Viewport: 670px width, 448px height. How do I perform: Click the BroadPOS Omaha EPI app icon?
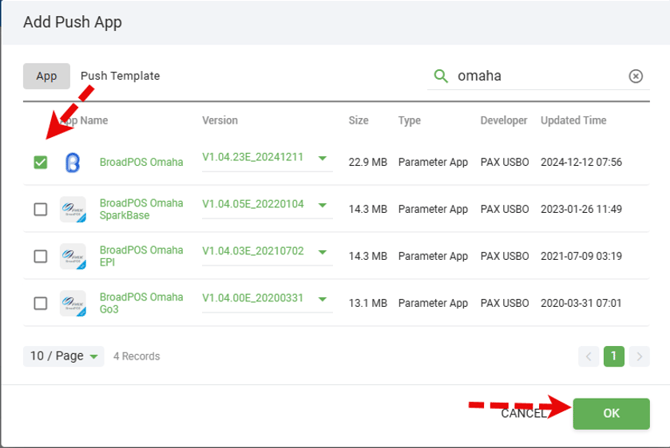point(72,256)
